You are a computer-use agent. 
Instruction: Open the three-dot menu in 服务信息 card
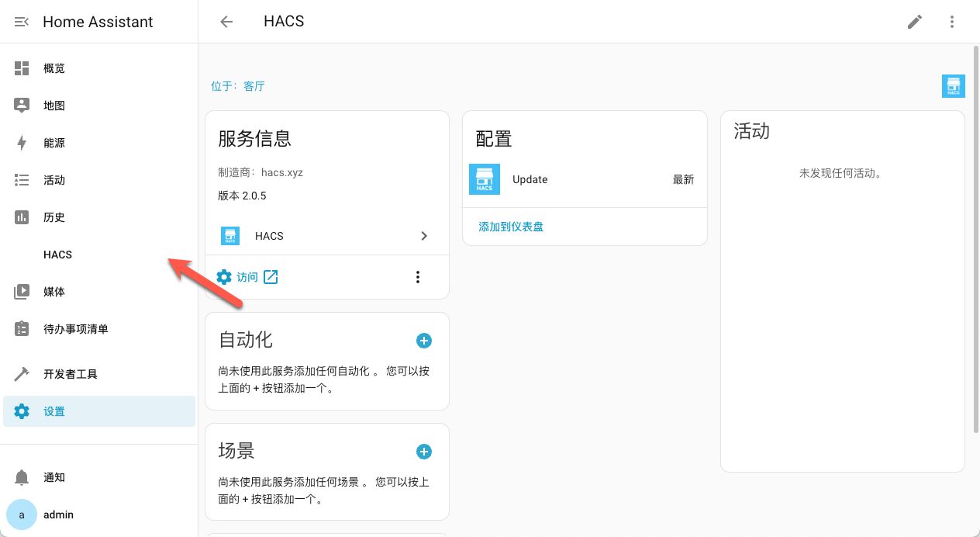(x=418, y=276)
